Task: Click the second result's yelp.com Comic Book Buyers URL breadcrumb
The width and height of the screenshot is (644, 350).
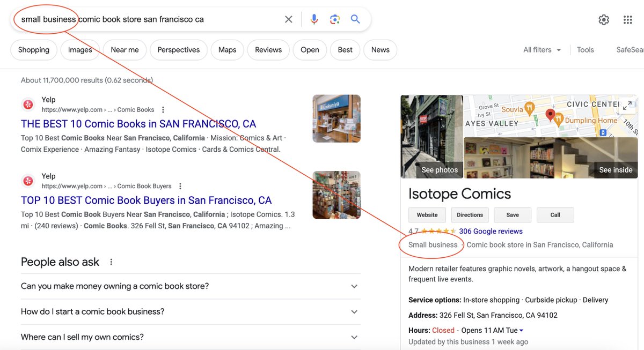Action: tap(106, 187)
